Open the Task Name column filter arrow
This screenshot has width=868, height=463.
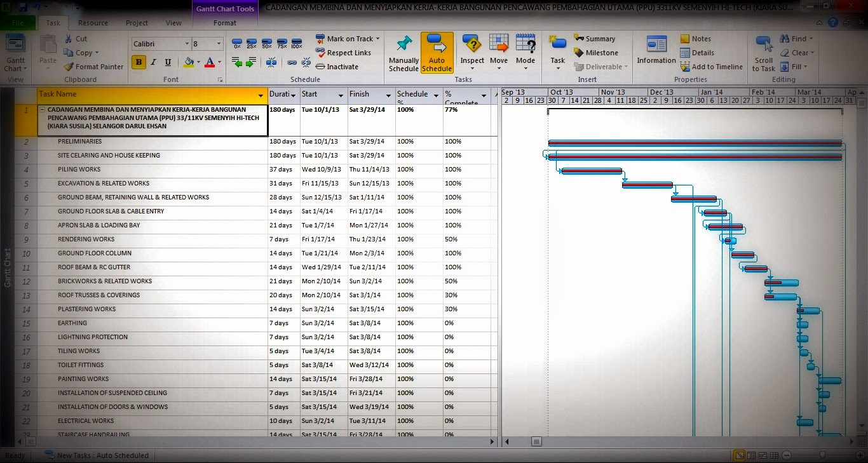point(260,94)
